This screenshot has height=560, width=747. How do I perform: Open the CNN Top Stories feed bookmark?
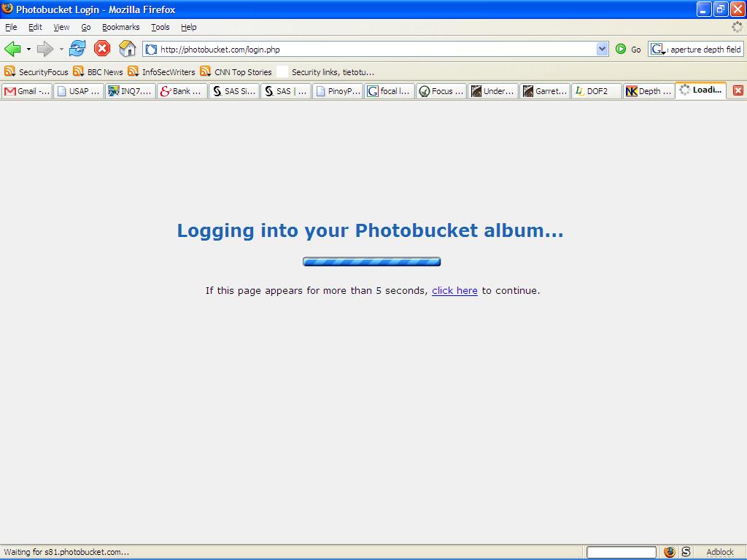[236, 72]
